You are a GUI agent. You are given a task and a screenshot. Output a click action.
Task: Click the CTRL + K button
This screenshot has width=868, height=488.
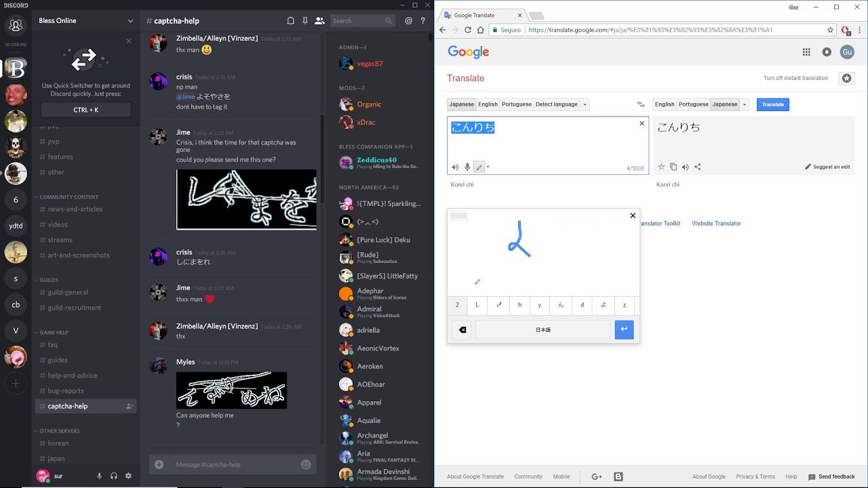point(86,110)
